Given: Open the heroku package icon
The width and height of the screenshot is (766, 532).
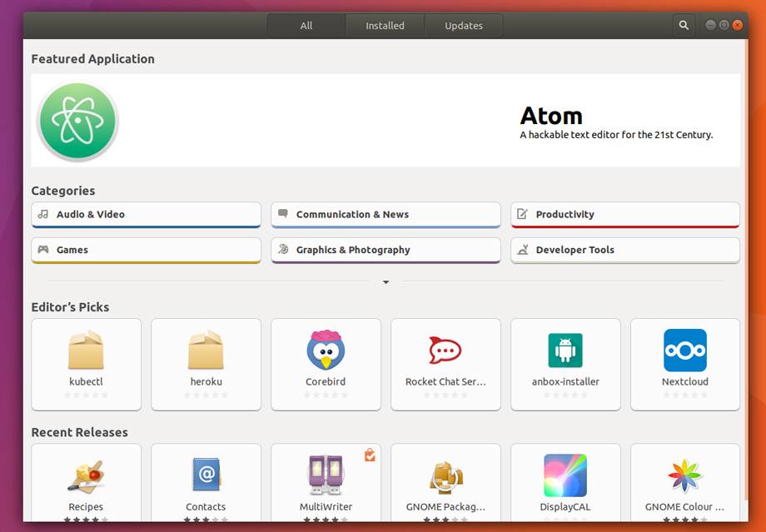Looking at the screenshot, I should [x=206, y=350].
